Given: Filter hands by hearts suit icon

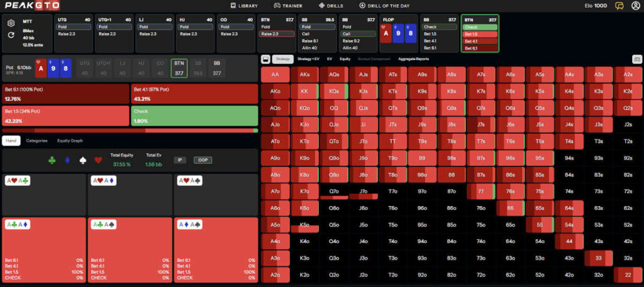Looking at the screenshot, I should tap(97, 160).
